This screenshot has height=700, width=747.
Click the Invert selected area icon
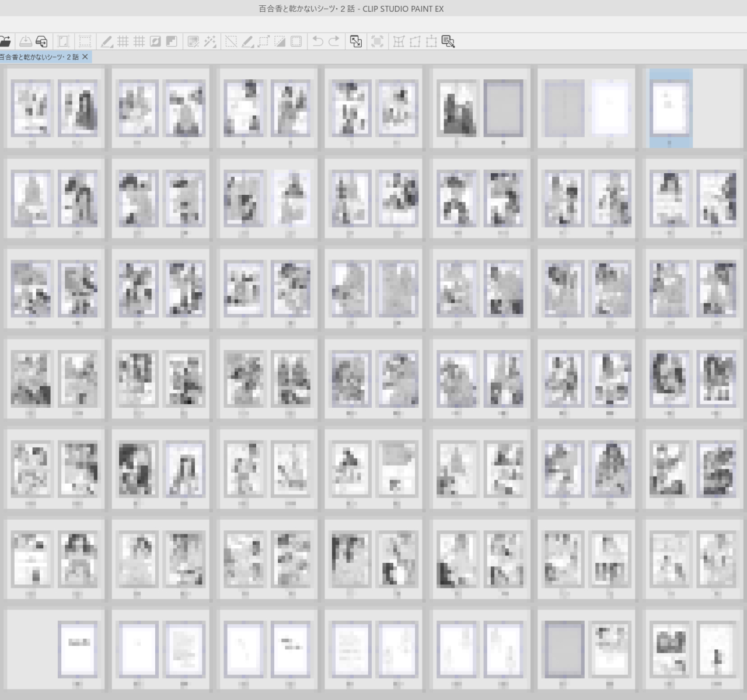280,41
